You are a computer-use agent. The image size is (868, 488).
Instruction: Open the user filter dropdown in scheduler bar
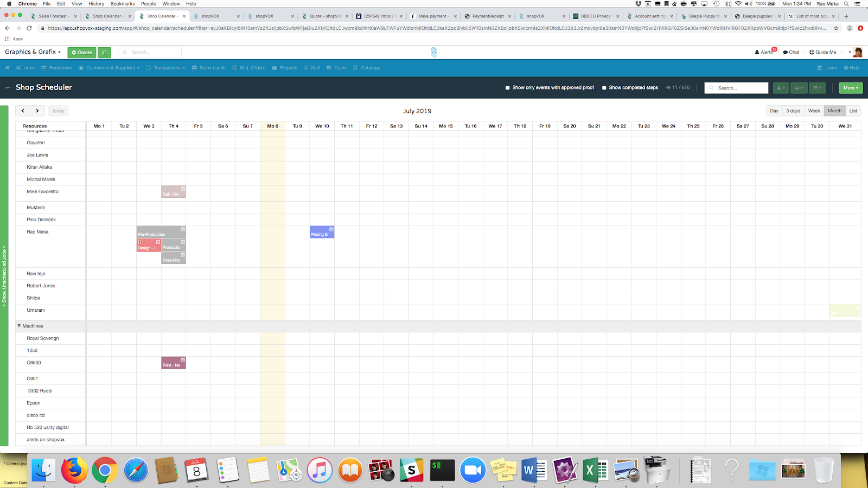tap(781, 88)
